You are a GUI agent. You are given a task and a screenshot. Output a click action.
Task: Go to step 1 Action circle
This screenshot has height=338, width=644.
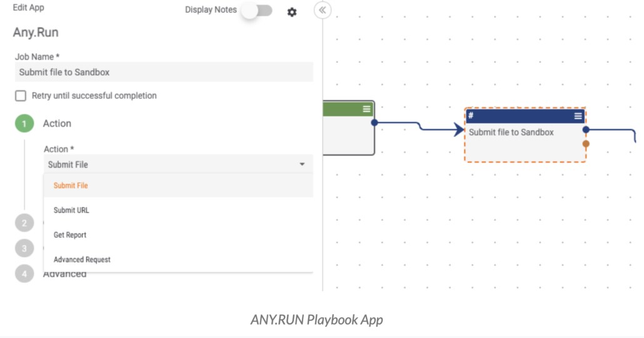[24, 123]
